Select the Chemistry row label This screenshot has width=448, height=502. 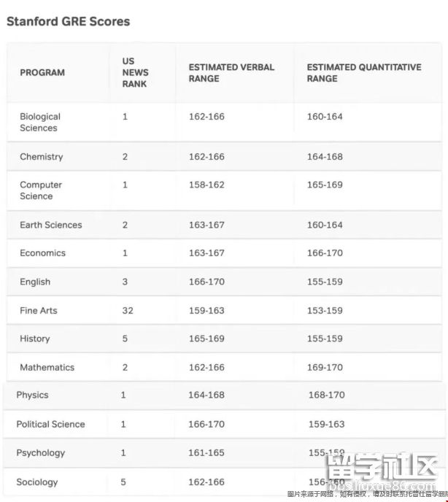42,157
